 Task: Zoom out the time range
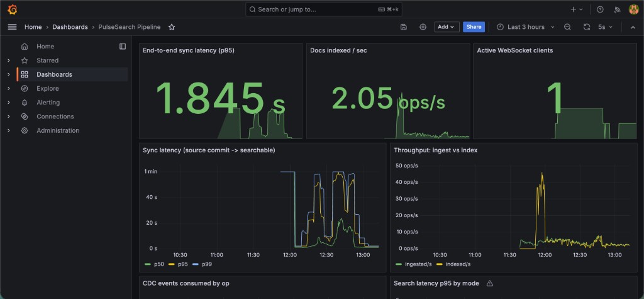(567, 26)
